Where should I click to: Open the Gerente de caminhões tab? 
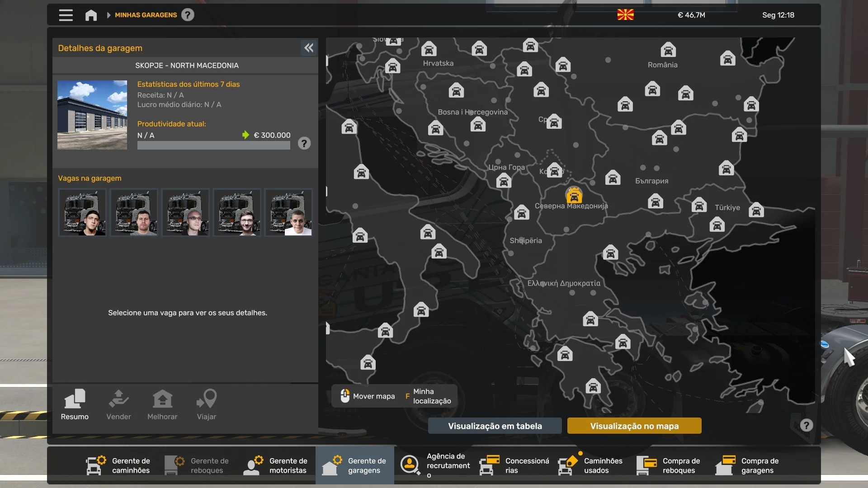click(x=118, y=465)
